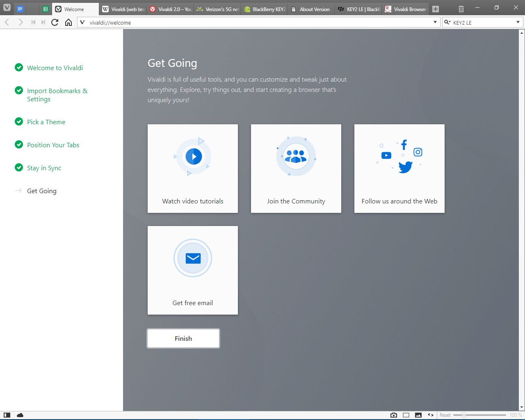
Task: Open the Vivaldi menu icon
Action: pyautogui.click(x=7, y=8)
